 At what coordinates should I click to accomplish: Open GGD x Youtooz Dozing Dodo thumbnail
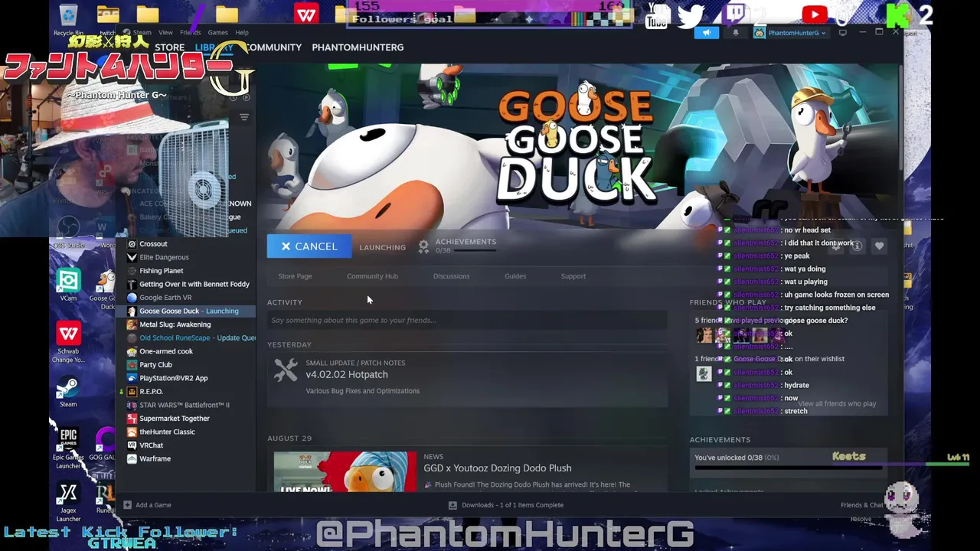pyautogui.click(x=345, y=472)
